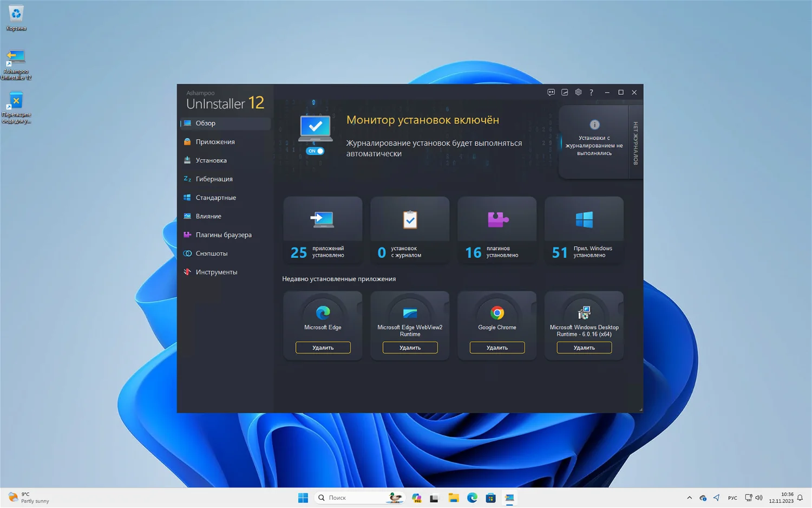Select the Перетащите сюда desktop shortcut
This screenshot has width=812, height=508.
pos(16,107)
